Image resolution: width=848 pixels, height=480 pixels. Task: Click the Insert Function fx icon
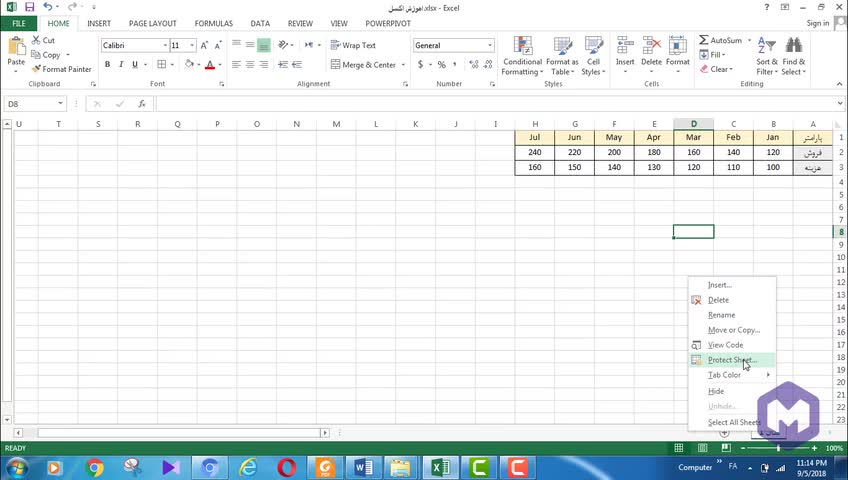142,104
